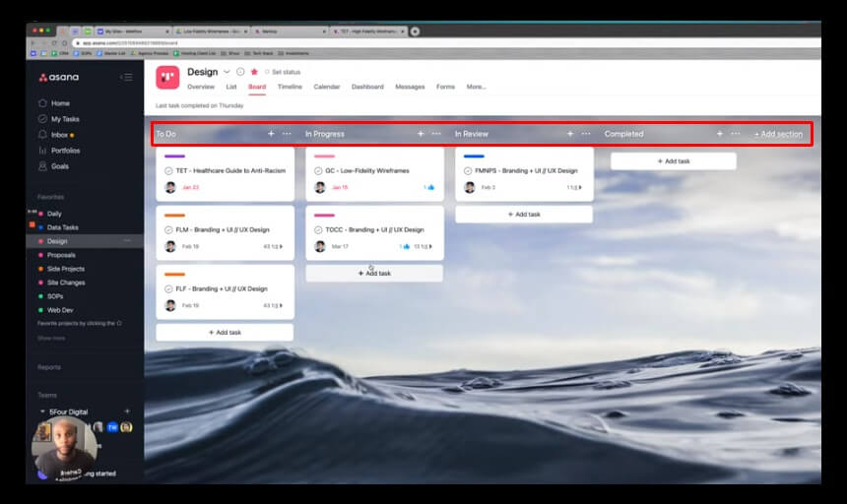Screen dimensions: 847x504
Task: Open the In Progress column three-dot menu
Action: (x=436, y=133)
